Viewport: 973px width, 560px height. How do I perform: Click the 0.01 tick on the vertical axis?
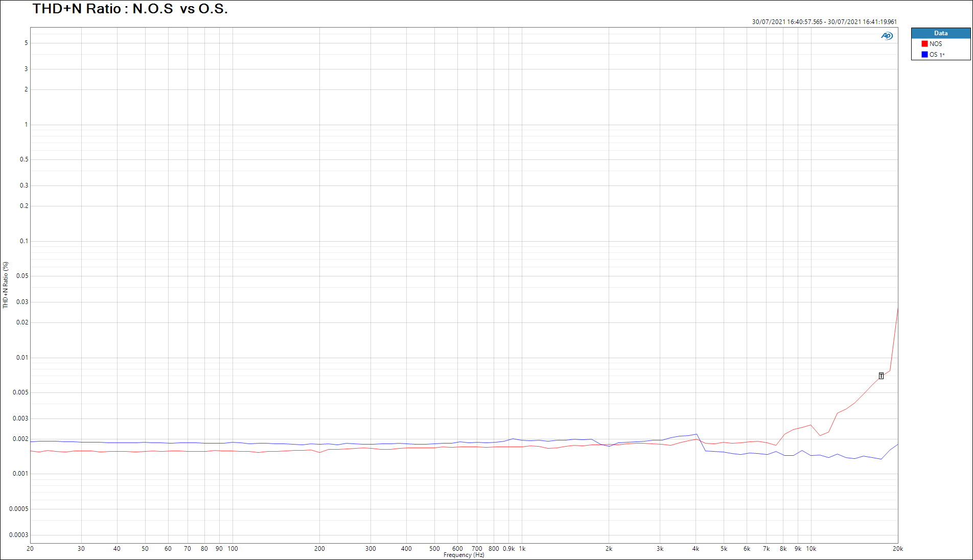coord(22,358)
